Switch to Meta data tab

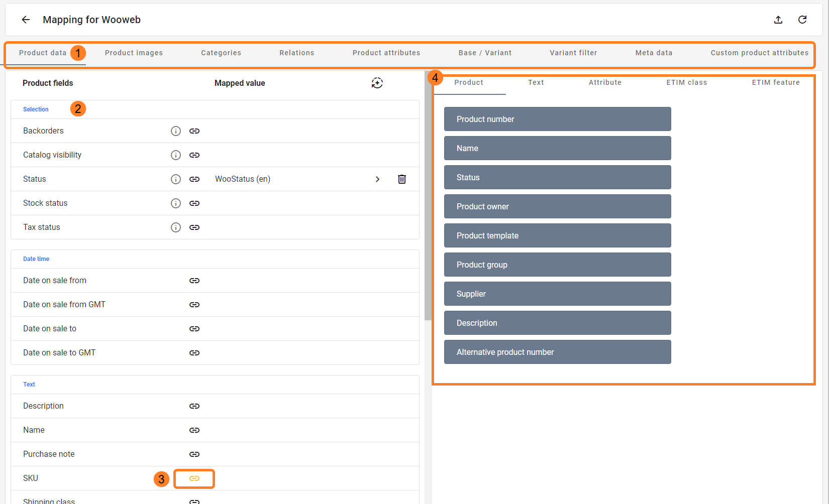coord(654,53)
